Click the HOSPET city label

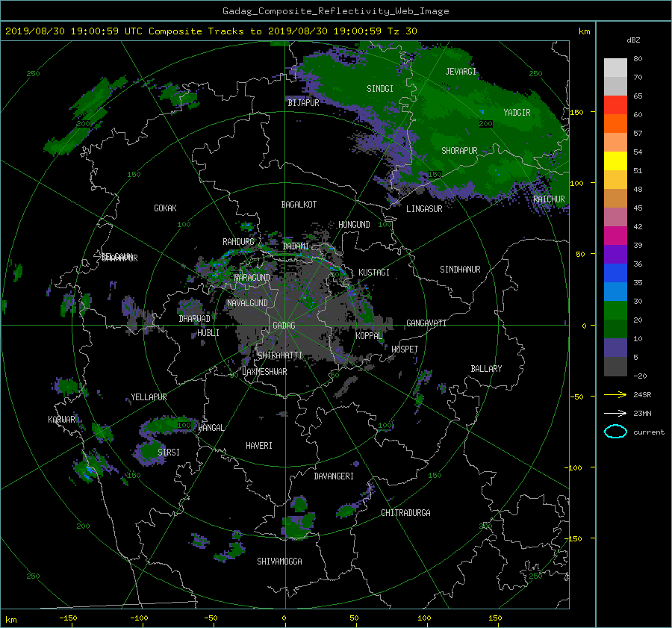pos(405,349)
